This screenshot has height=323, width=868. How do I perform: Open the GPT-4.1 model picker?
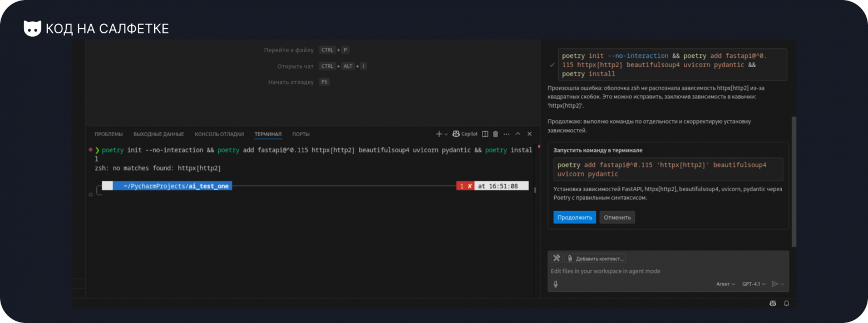pos(754,284)
